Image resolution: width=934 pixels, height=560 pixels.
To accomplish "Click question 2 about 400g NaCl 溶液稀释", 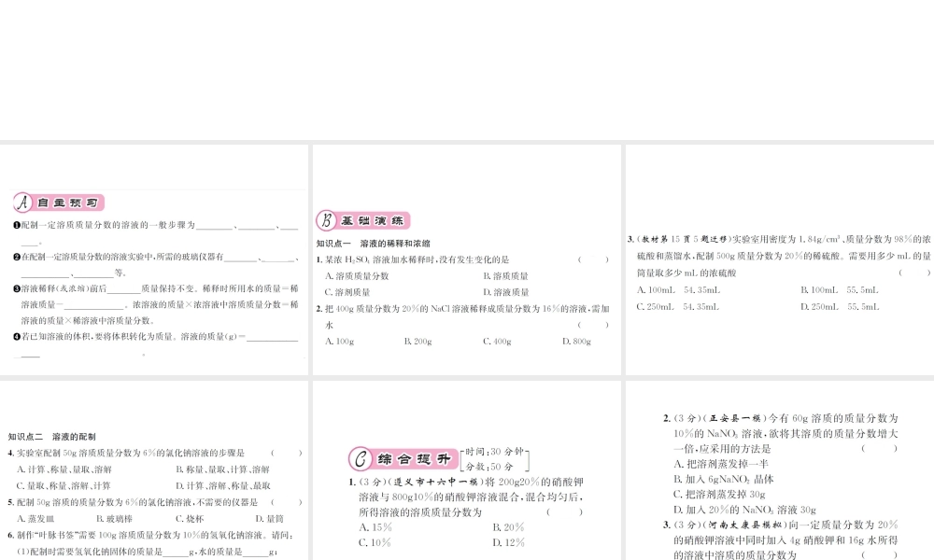I will [463, 316].
